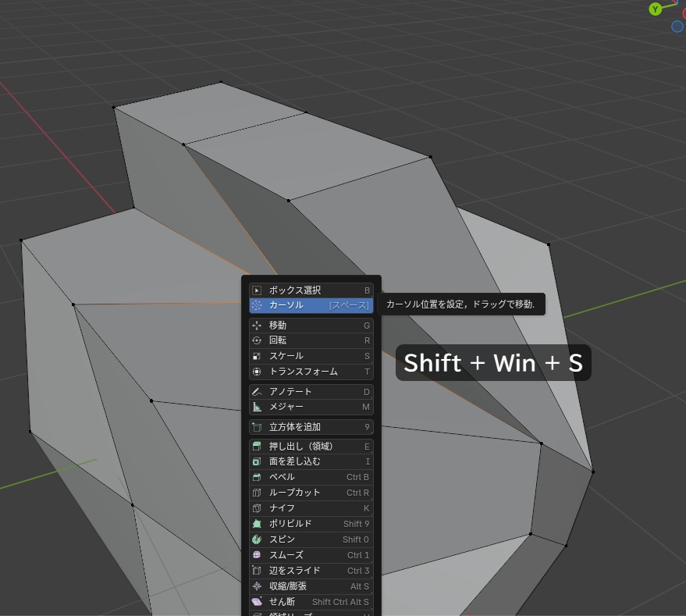Image resolution: width=686 pixels, height=616 pixels.
Task: Click the 面を差し込む (Inset Faces) icon
Action: coord(257,461)
